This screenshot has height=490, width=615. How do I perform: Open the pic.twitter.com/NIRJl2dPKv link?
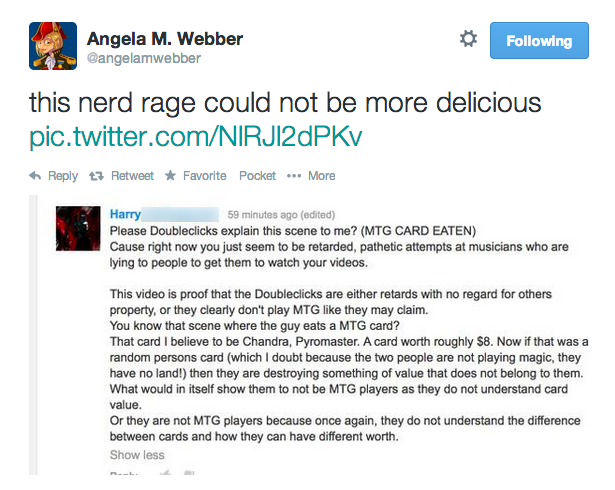click(195, 137)
